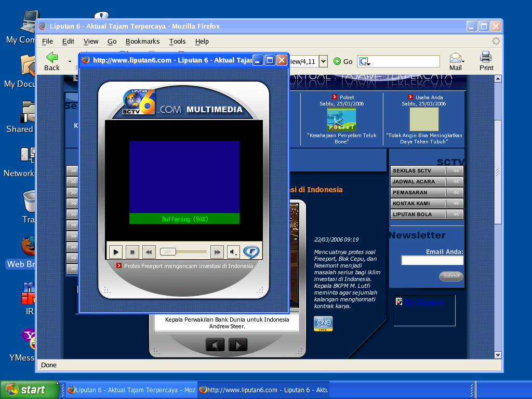Viewport: 532px width, 399px height.
Task: Click the speaker button in the background page player
Action: pos(215,345)
